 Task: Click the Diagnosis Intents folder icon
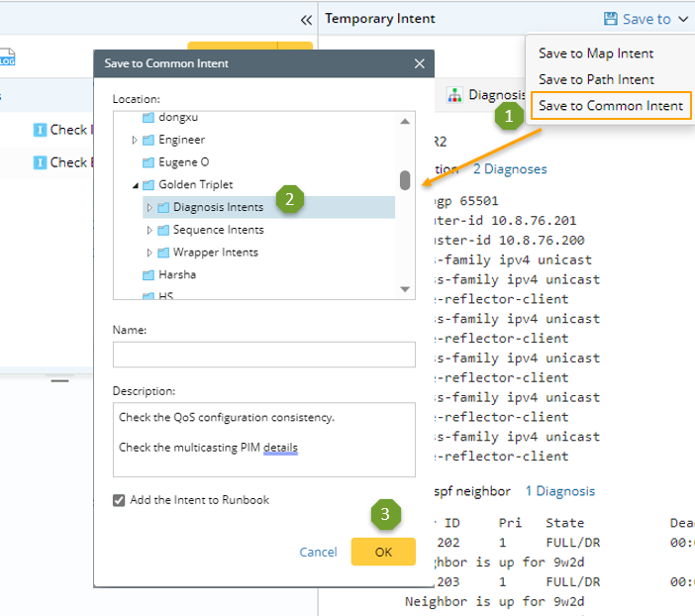click(x=163, y=207)
